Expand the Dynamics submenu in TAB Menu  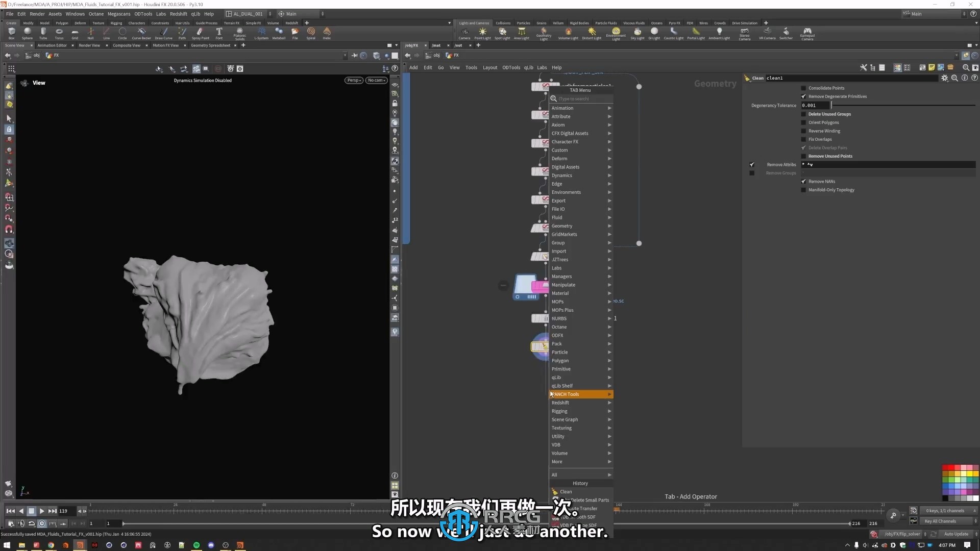581,176
